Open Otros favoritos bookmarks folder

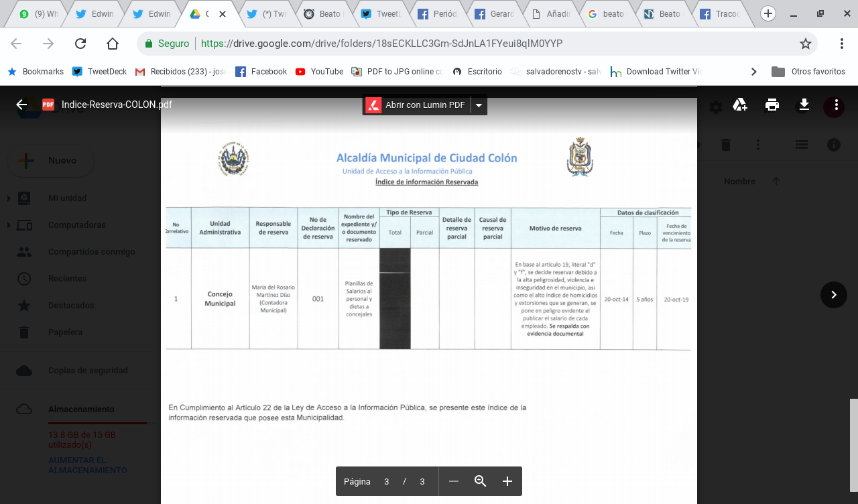808,72
